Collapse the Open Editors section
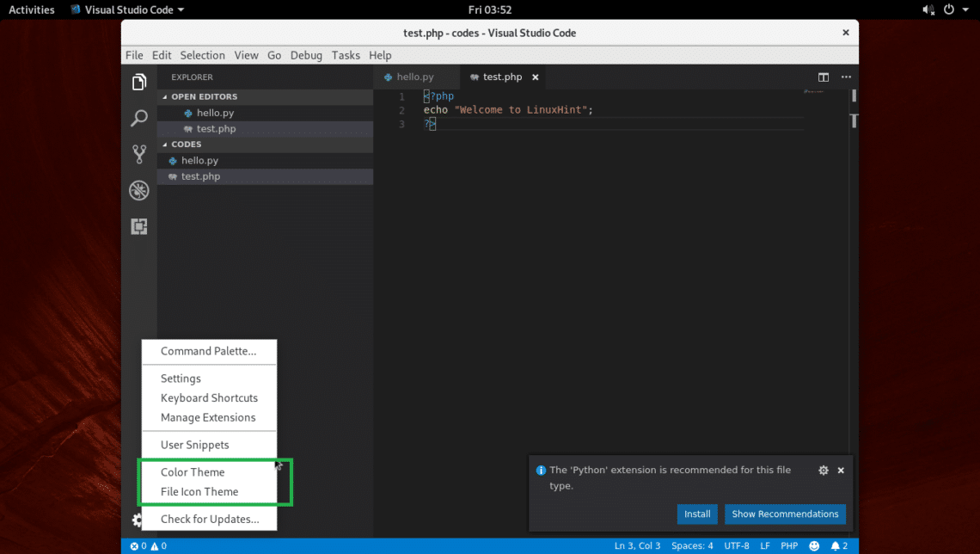The width and height of the screenshot is (980, 554). 204,97
